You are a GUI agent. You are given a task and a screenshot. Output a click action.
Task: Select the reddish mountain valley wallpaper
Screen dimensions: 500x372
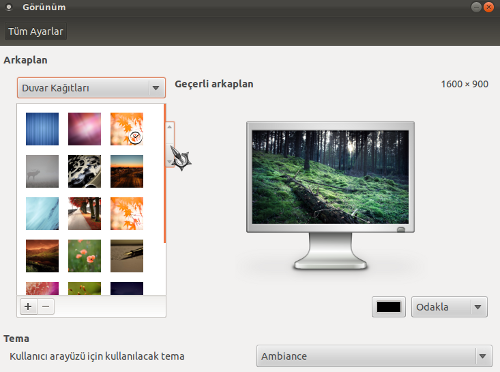(x=42, y=256)
